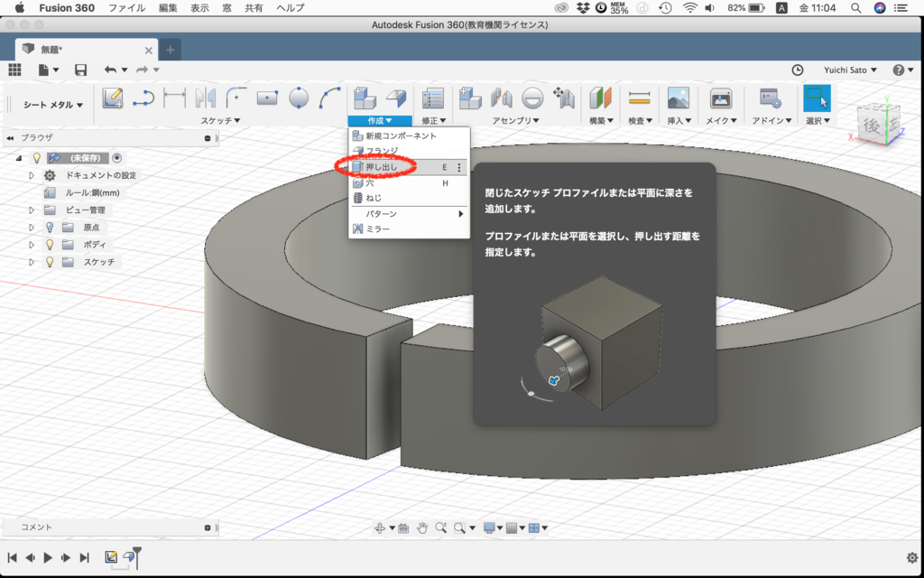The image size is (924, 578).
Task: Click the As-built Joint icon
Action: 532,98
